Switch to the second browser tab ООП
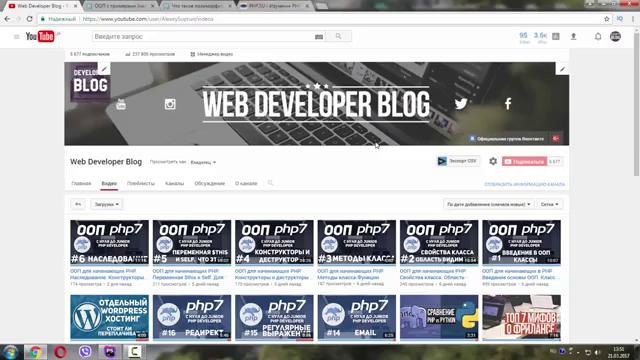The width and height of the screenshot is (640, 360). [x=120, y=6]
